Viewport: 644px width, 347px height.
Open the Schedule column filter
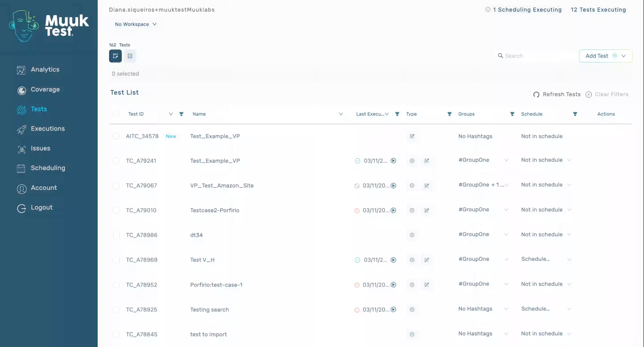point(575,114)
